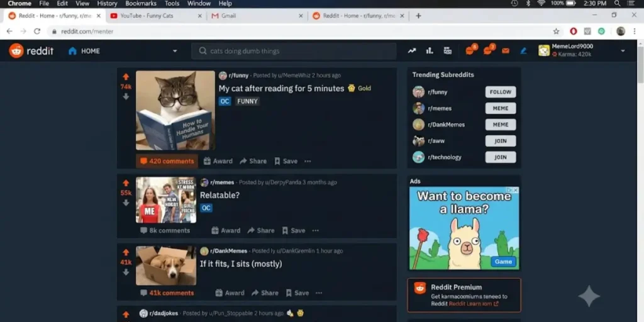Upvote the Relatable? post
Viewport: 644px width, 322px height.
tap(126, 183)
